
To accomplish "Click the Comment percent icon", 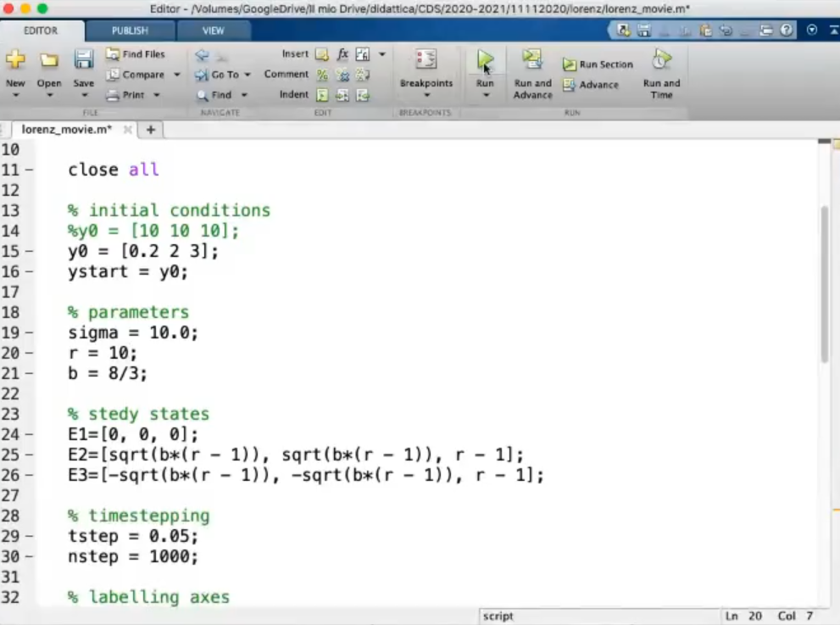I will point(322,75).
